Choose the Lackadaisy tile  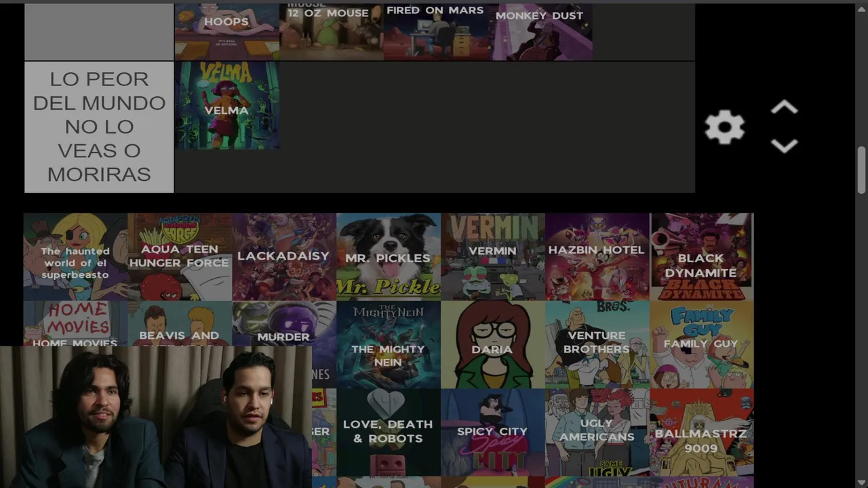pyautogui.click(x=284, y=257)
